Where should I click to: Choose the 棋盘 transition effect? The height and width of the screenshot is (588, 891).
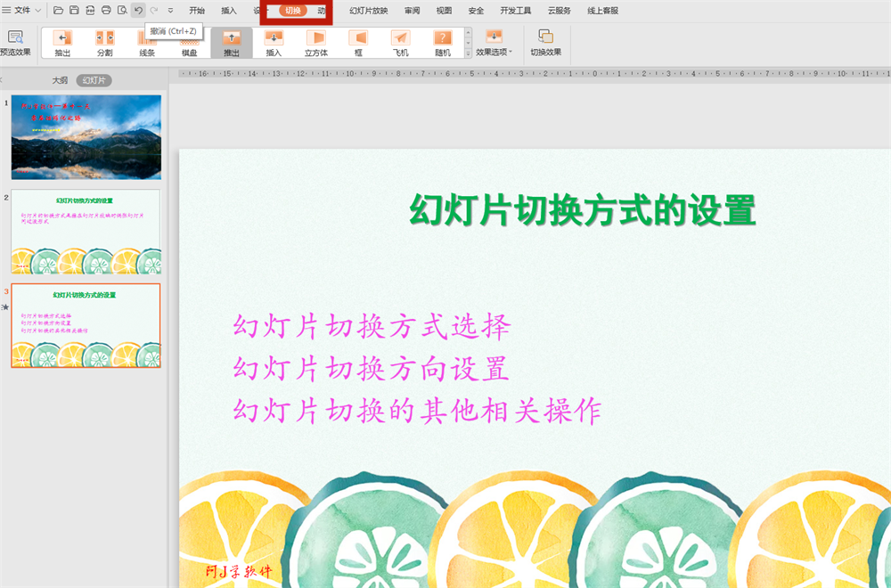189,43
